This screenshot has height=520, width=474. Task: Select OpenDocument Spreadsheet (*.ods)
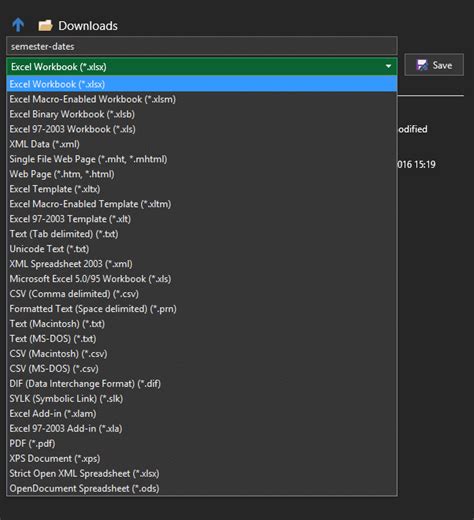coord(202,489)
